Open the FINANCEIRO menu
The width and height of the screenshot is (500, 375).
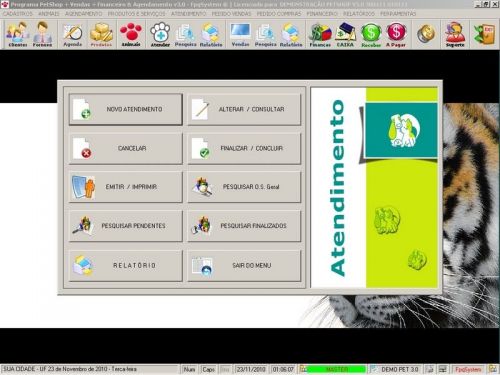[322, 14]
